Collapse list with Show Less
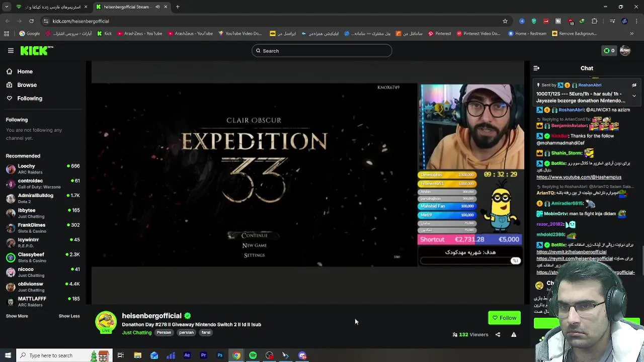Viewport: 644px width, 362px height. [69, 316]
